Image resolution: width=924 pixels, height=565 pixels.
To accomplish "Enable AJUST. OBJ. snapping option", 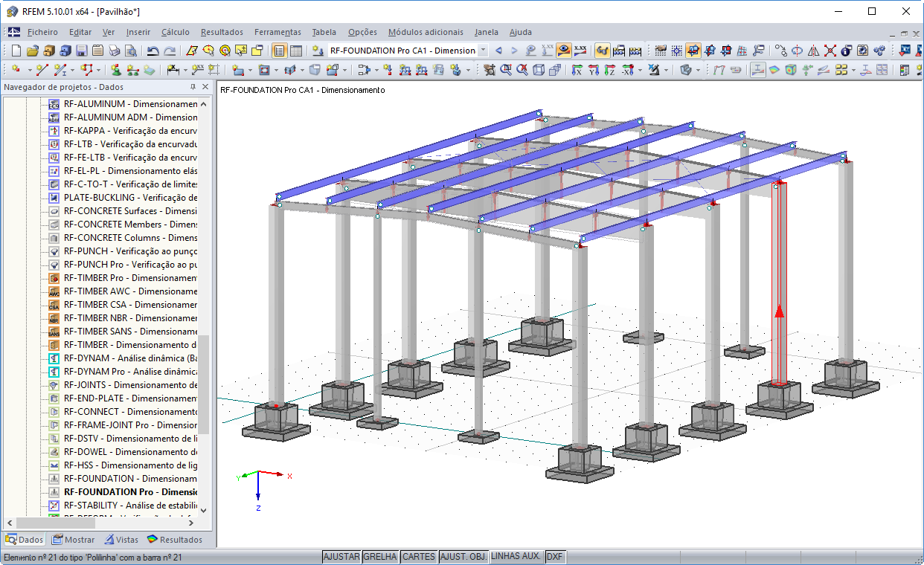I will [x=463, y=556].
